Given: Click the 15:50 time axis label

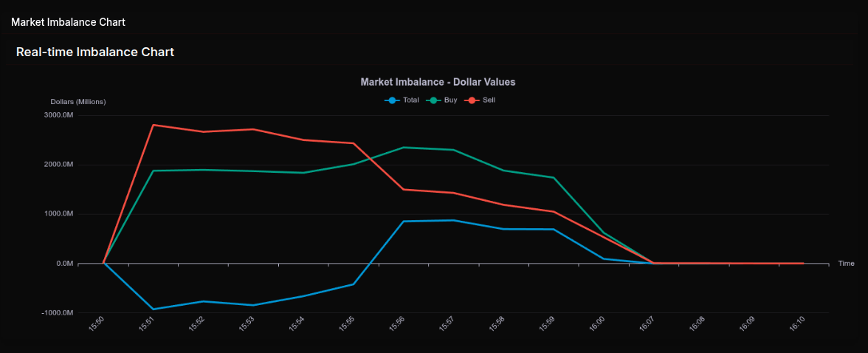Looking at the screenshot, I should pyautogui.click(x=96, y=323).
